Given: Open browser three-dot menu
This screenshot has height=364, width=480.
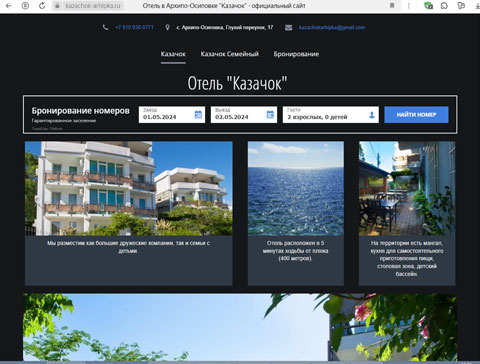Looking at the screenshot, I should tap(409, 6).
